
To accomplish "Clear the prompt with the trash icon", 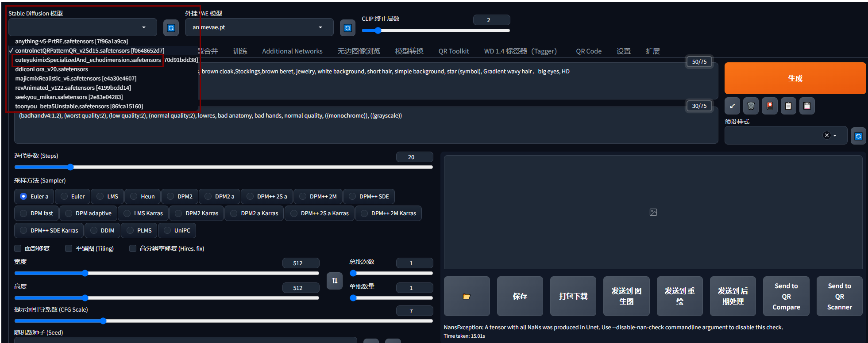I will [x=751, y=106].
